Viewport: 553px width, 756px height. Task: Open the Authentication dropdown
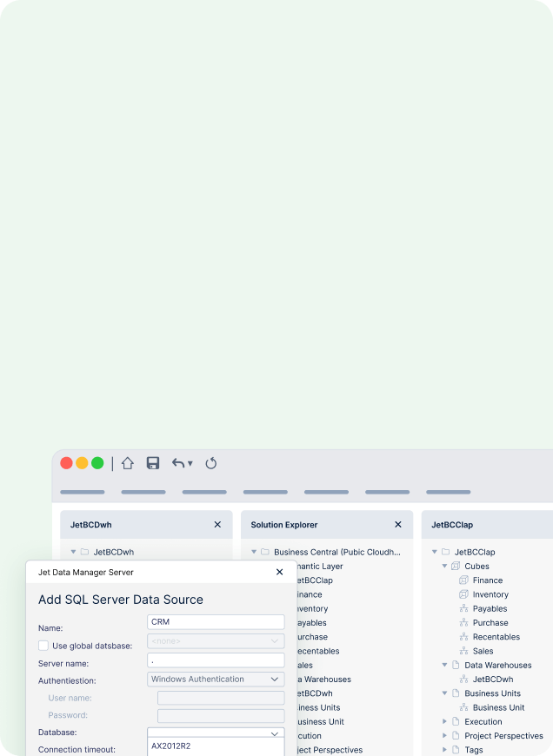click(x=216, y=680)
